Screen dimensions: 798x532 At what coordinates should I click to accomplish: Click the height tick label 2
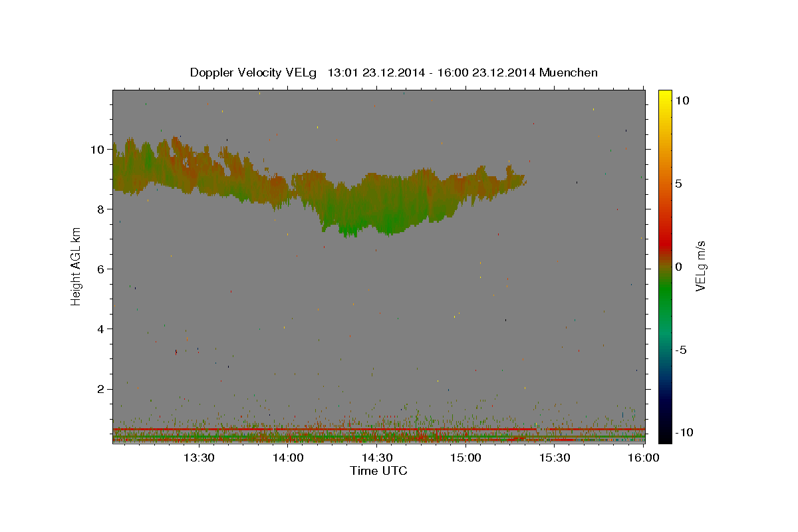100,388
